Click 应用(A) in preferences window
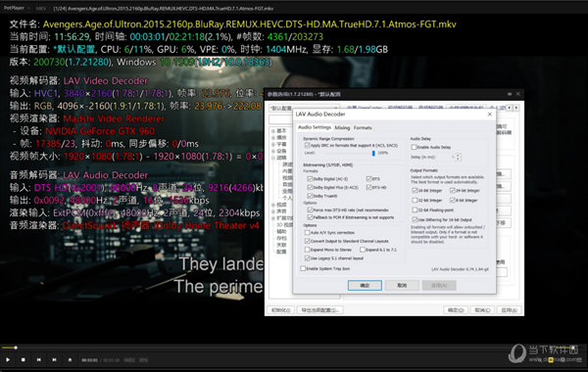The image size is (588, 372). coord(510,310)
